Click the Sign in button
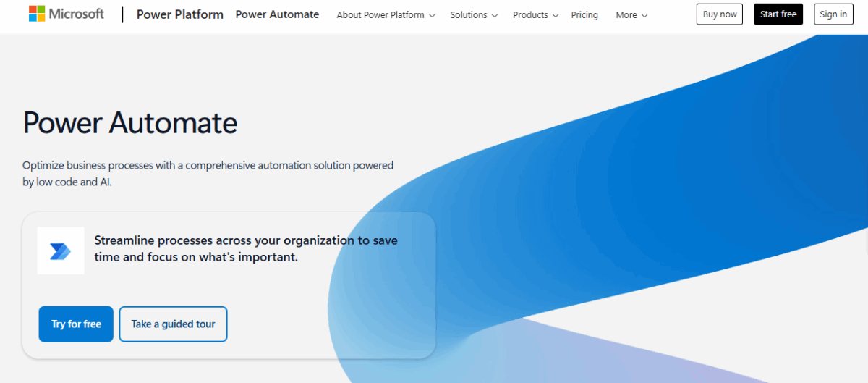 (833, 14)
